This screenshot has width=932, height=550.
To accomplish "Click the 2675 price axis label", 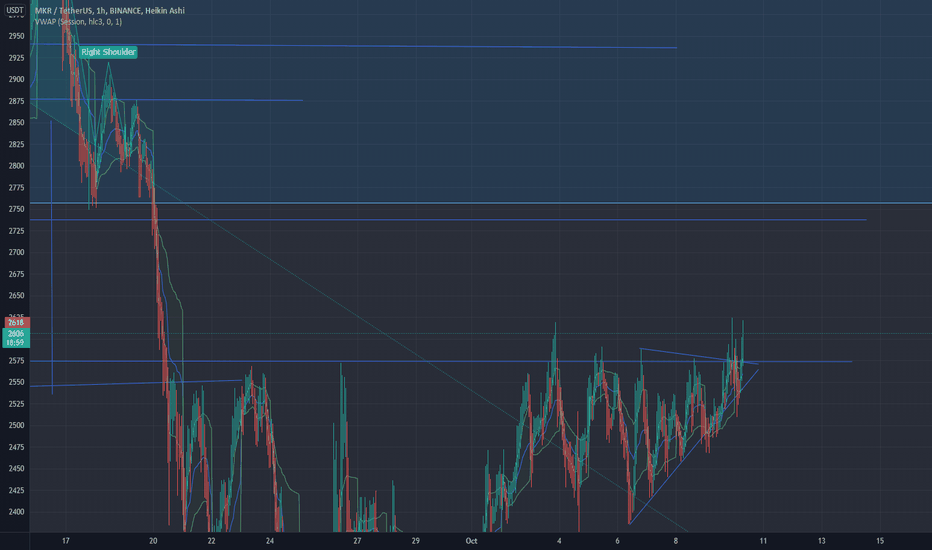I will point(17,274).
